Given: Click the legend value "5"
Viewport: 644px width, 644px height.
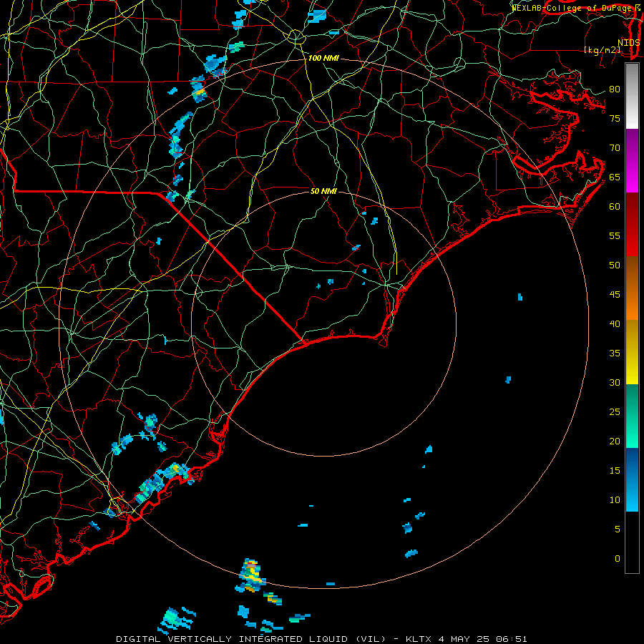Looking at the screenshot, I should click(618, 530).
